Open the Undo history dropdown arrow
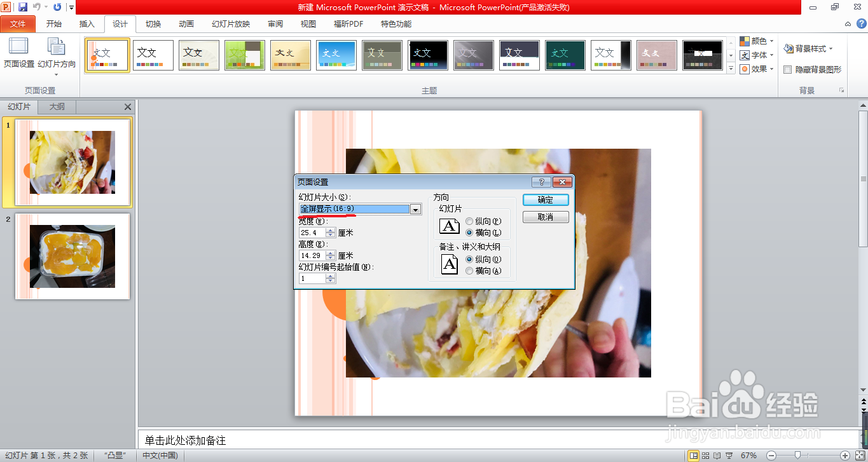This screenshot has height=462, width=868. pyautogui.click(x=46, y=8)
